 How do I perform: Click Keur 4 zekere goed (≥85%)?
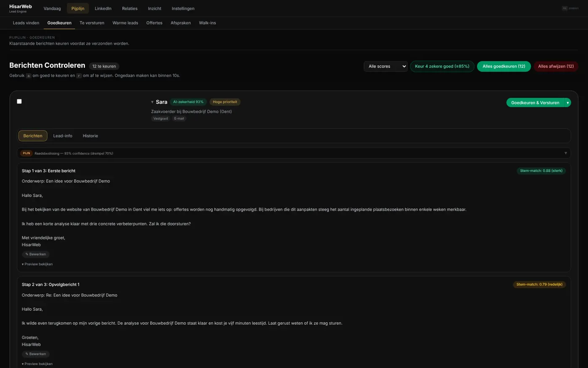(442, 66)
